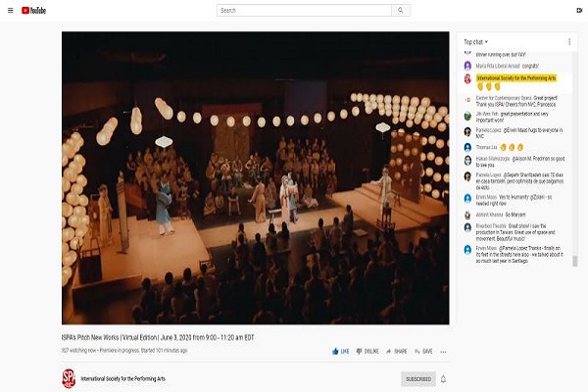Click Center for Contemporary Opera author name
This screenshot has width=588, height=392.
(x=504, y=98)
